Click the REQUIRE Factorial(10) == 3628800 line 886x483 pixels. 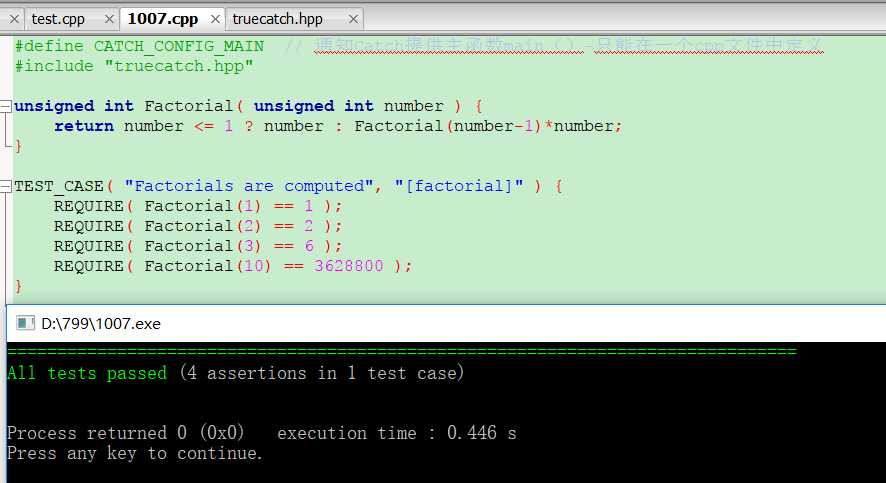233,266
